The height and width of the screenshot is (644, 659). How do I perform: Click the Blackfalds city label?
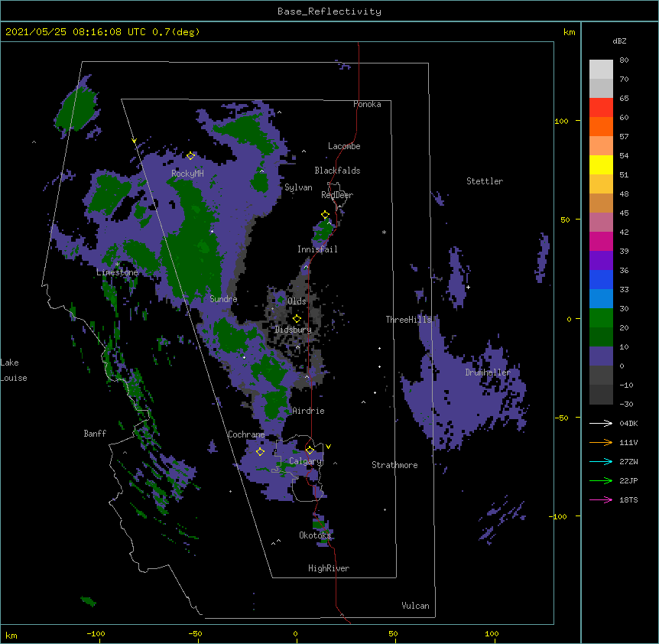337,171
